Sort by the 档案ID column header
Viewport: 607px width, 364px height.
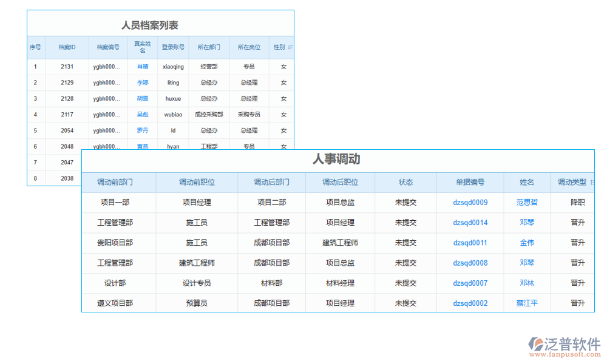tap(69, 47)
